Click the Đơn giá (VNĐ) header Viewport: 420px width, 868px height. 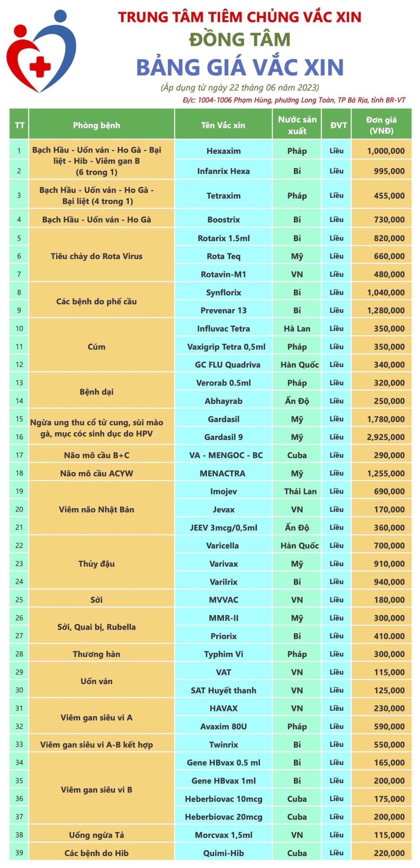tap(381, 125)
